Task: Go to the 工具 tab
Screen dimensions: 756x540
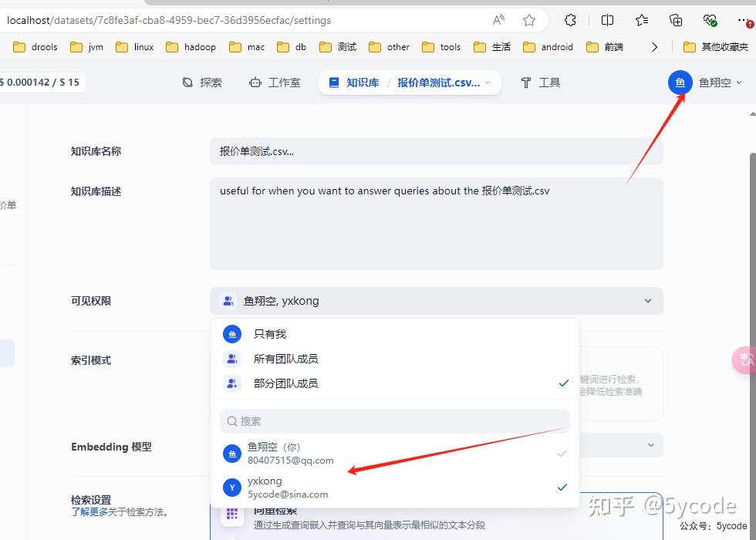Action: point(541,83)
